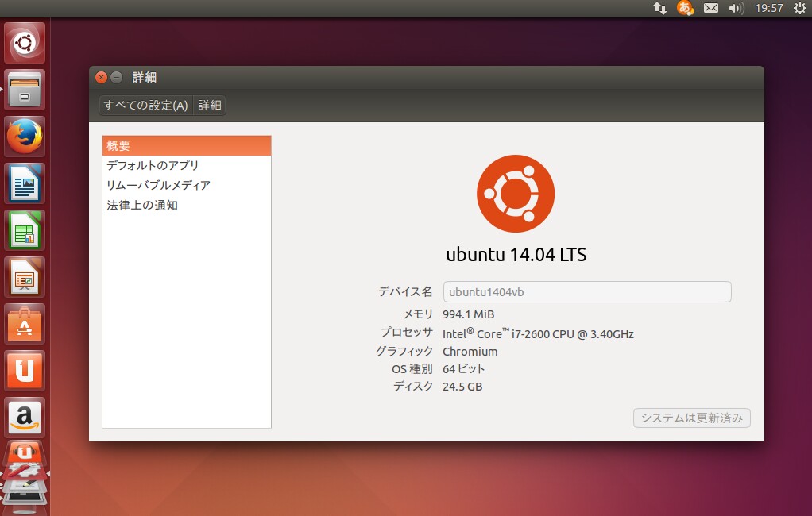
Task: Open the sound volume indicator
Action: tap(736, 8)
